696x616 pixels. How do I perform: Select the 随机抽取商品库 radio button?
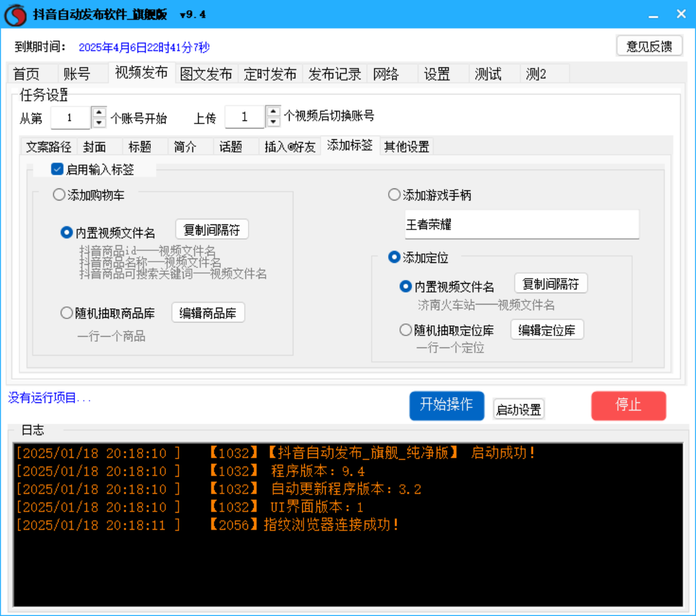(67, 313)
